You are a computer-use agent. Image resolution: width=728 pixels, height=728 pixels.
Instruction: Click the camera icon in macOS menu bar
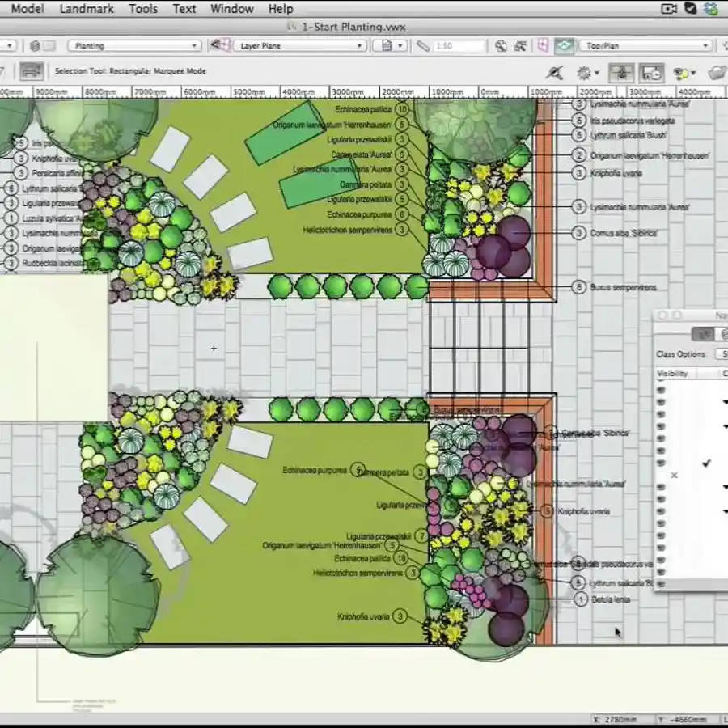click(669, 9)
